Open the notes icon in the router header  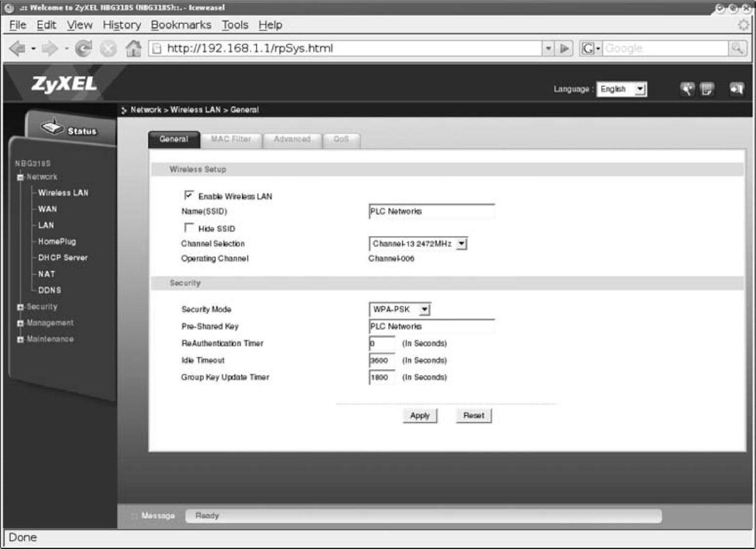(707, 89)
